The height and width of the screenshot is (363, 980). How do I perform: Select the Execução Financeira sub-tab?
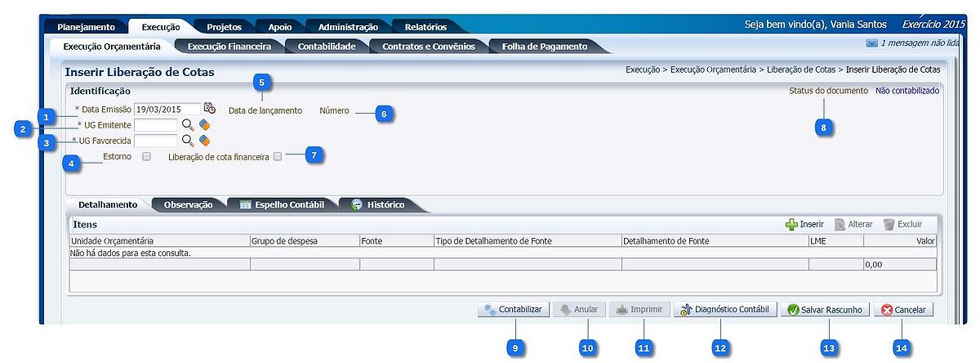(x=229, y=47)
